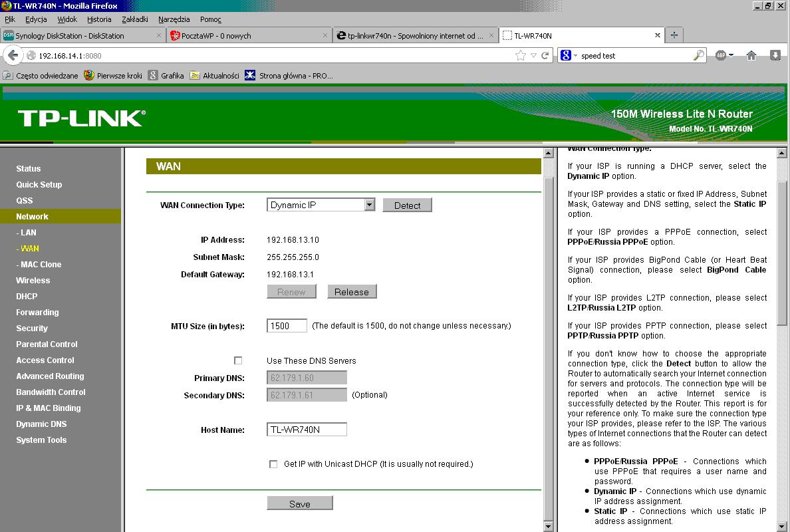Open Security in sidebar

click(32, 328)
